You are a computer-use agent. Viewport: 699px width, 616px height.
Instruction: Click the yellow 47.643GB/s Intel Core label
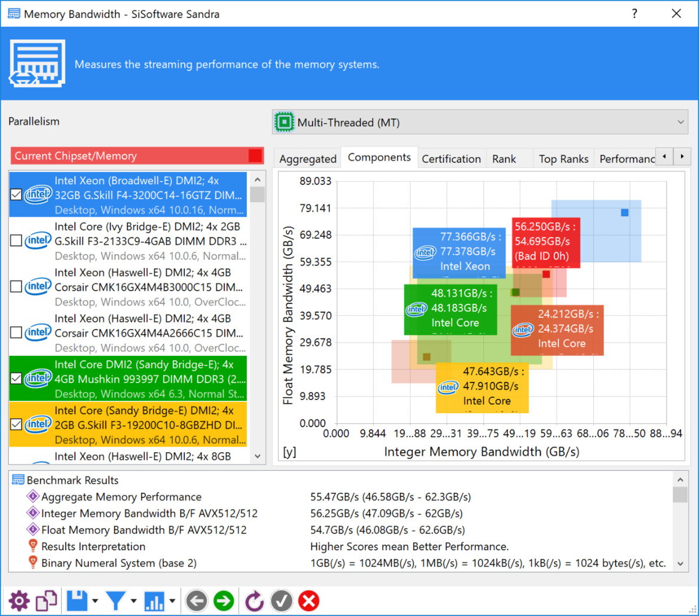[x=483, y=388]
